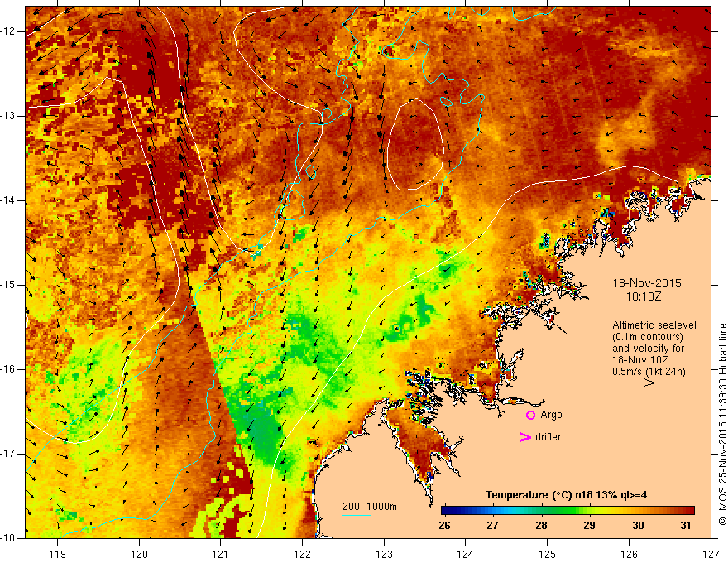The width and height of the screenshot is (728, 563).
Task: Click the 0.5m/s velocity reference arrow
Action: click(638, 383)
